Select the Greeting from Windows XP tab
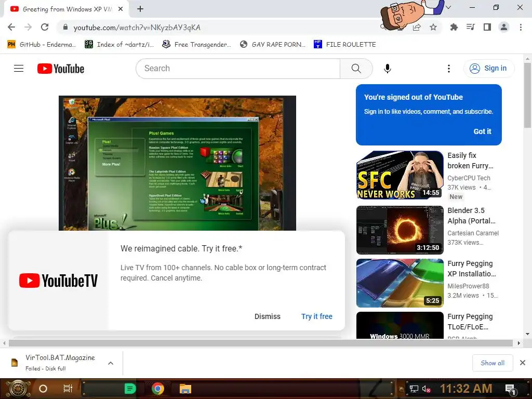The height and width of the screenshot is (399, 532). coord(66,9)
